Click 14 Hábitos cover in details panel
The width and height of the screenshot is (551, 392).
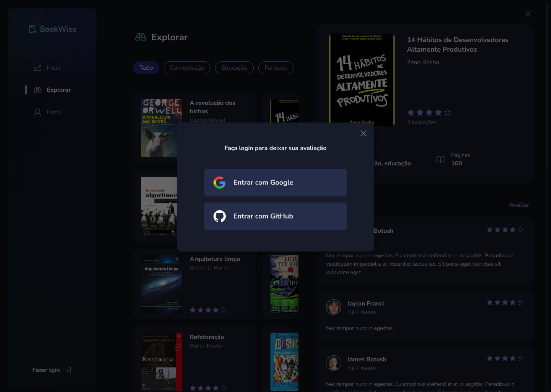[x=362, y=80]
